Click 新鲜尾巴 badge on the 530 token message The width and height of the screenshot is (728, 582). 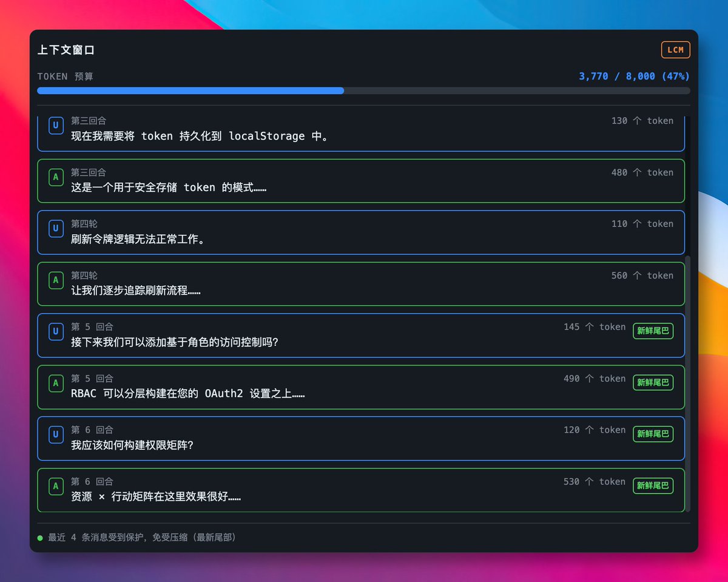tap(653, 486)
